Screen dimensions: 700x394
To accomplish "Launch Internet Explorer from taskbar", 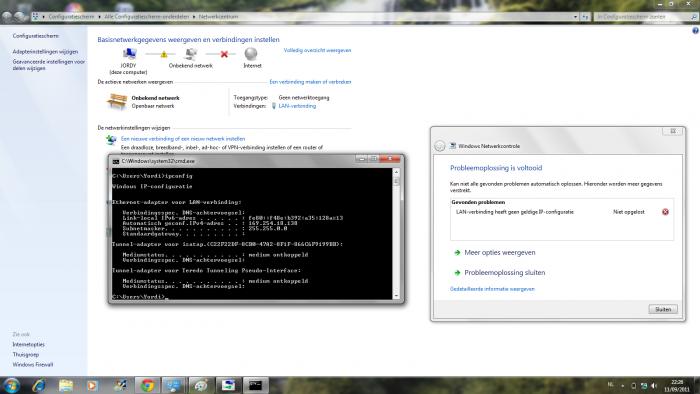I will (39, 385).
